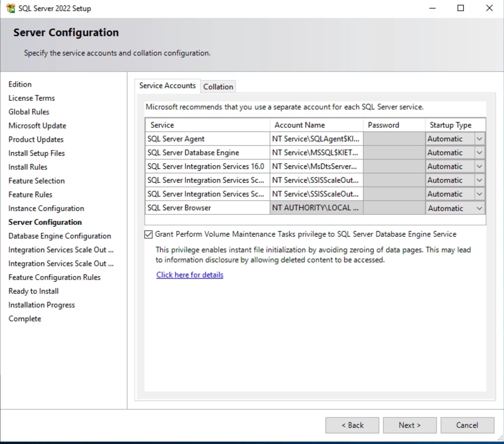504x444 pixels.
Task: Cancel the SQL Server setup
Action: pos(467,425)
